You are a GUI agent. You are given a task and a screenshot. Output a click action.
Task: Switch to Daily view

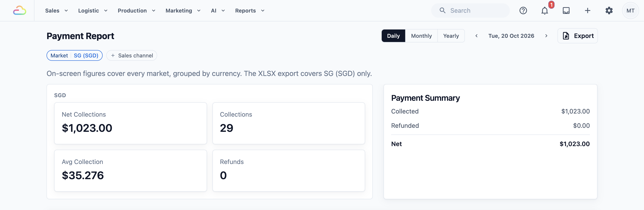(393, 36)
